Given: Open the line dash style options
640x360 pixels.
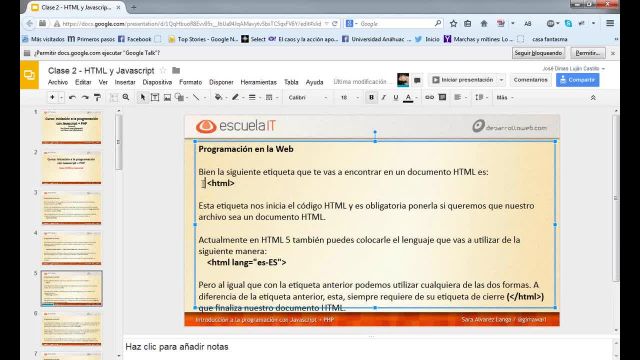Looking at the screenshot, I should pyautogui.click(x=269, y=98).
